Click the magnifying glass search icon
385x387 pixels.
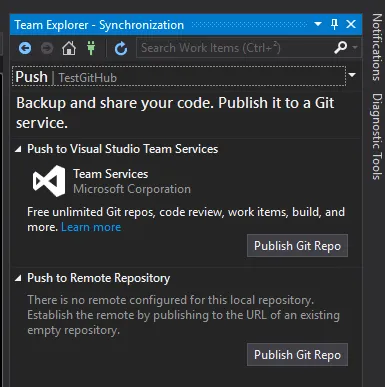(x=341, y=48)
